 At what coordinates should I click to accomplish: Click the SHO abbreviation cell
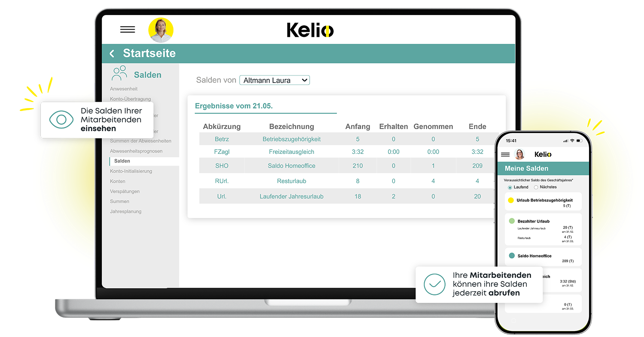222,165
